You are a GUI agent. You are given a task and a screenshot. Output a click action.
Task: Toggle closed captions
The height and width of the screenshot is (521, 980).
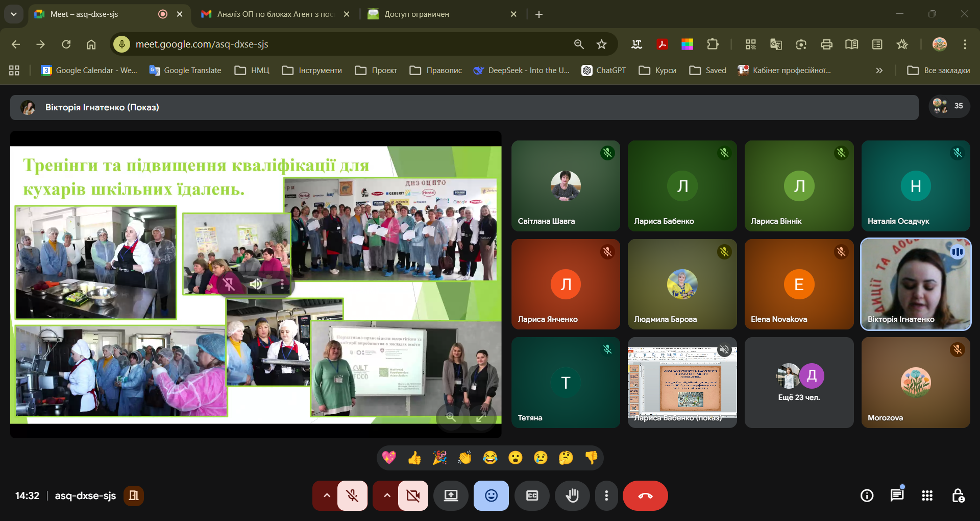532,495
